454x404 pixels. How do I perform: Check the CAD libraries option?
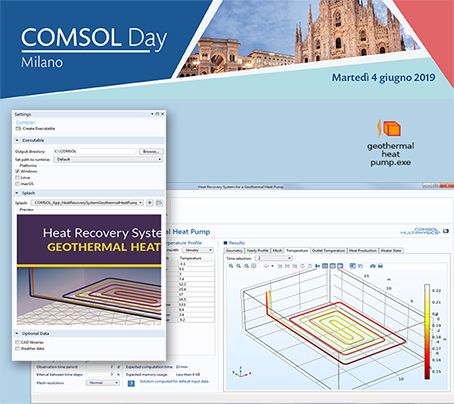pyautogui.click(x=17, y=342)
